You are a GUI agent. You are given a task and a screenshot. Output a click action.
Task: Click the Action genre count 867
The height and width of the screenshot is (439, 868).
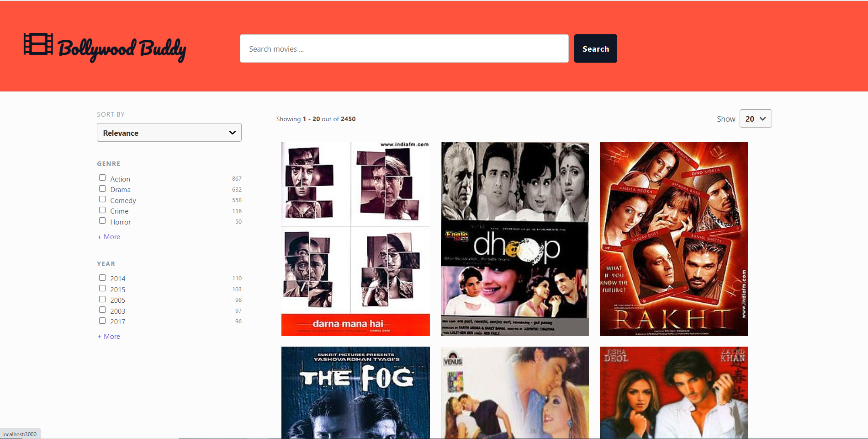(237, 179)
